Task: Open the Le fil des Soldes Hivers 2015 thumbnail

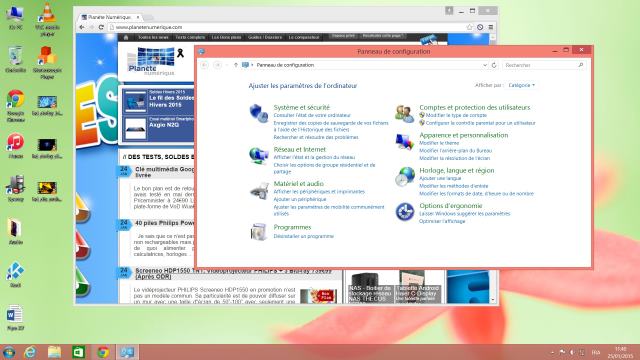Action: click(x=136, y=101)
